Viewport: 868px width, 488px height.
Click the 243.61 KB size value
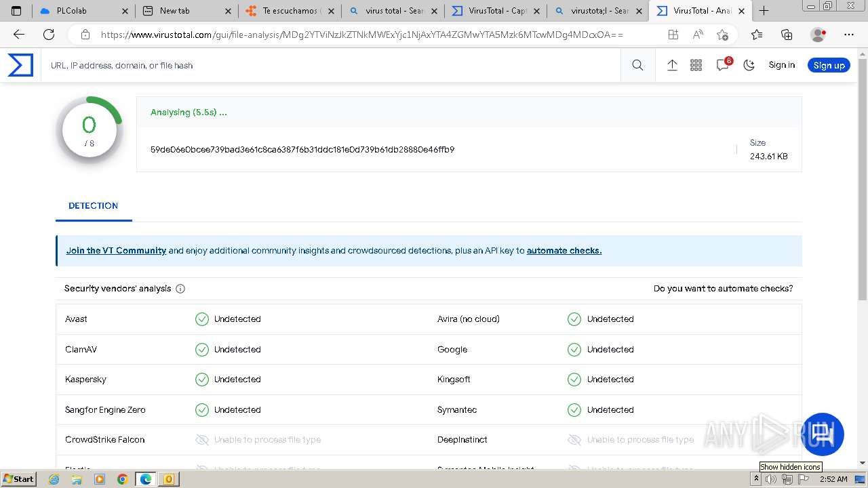[x=768, y=157]
